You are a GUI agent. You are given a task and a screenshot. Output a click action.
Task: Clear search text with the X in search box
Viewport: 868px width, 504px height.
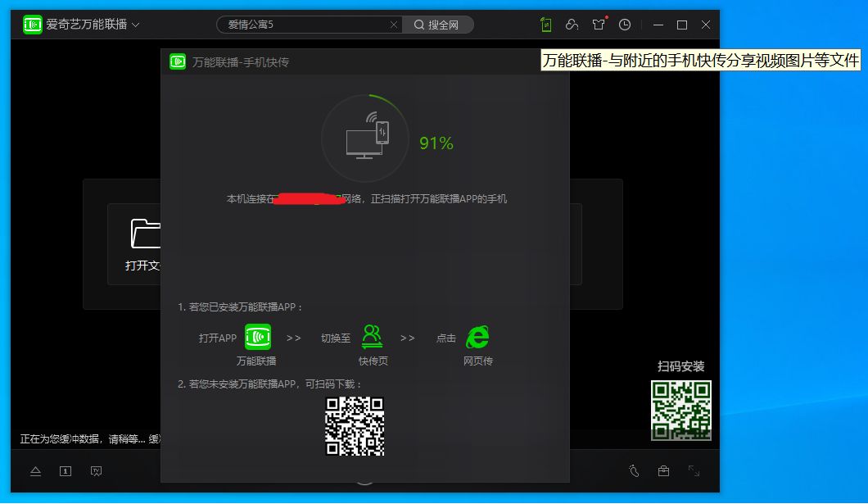tap(394, 25)
